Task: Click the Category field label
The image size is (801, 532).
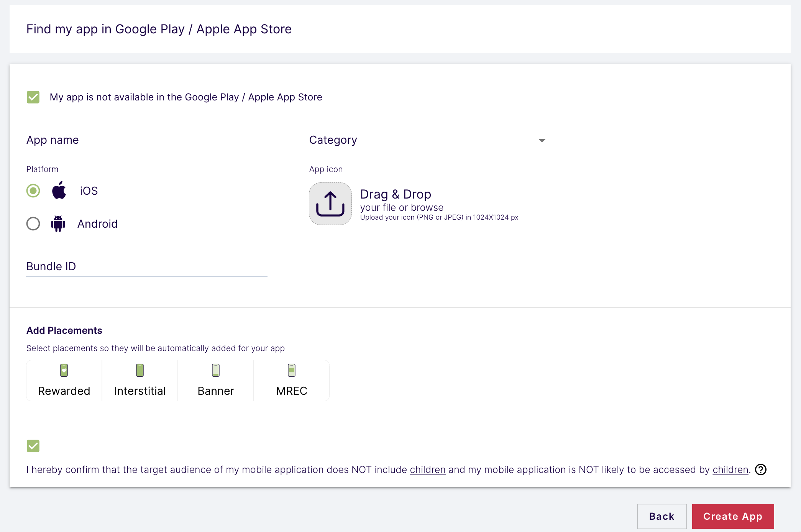Action: (333, 140)
